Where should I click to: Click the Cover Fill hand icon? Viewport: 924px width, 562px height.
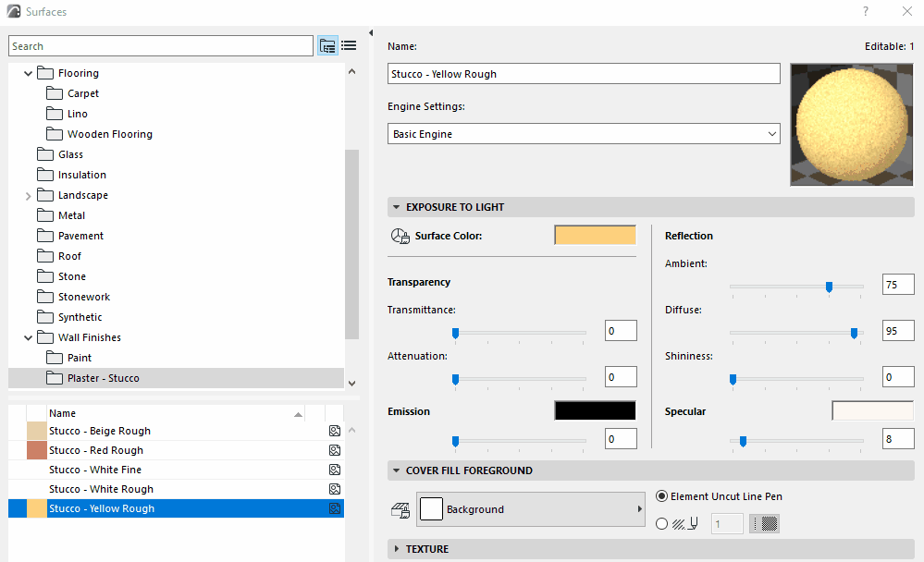coord(400,509)
